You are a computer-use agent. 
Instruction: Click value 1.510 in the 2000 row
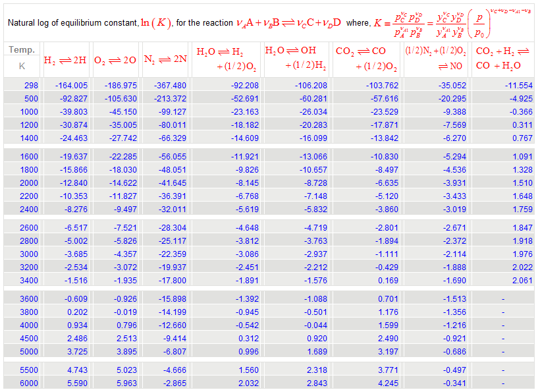523,183
